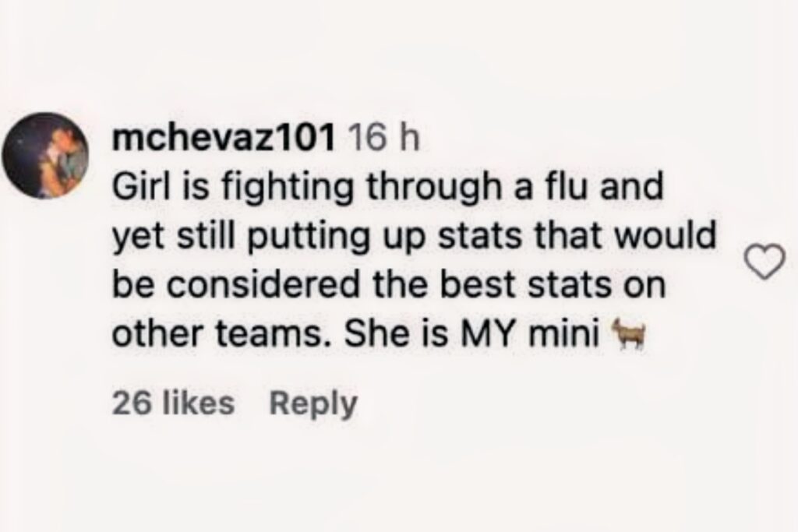View who liked by clicking 26 likes

click(x=171, y=403)
